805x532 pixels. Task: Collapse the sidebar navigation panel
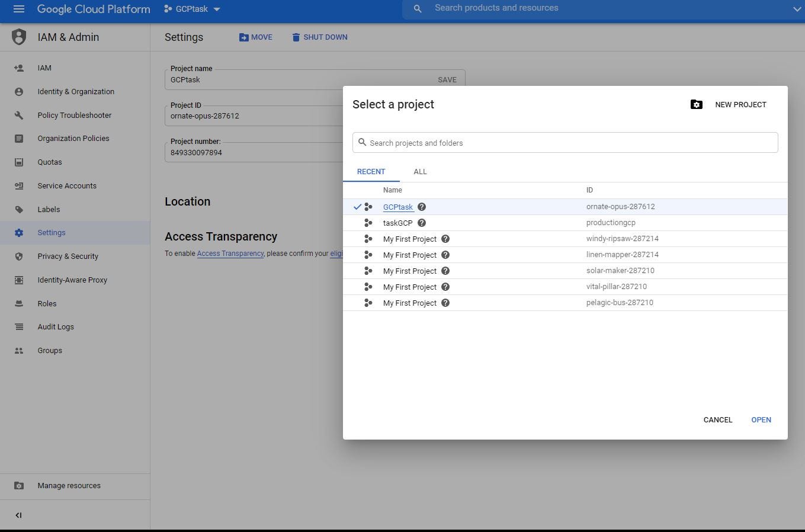18,515
